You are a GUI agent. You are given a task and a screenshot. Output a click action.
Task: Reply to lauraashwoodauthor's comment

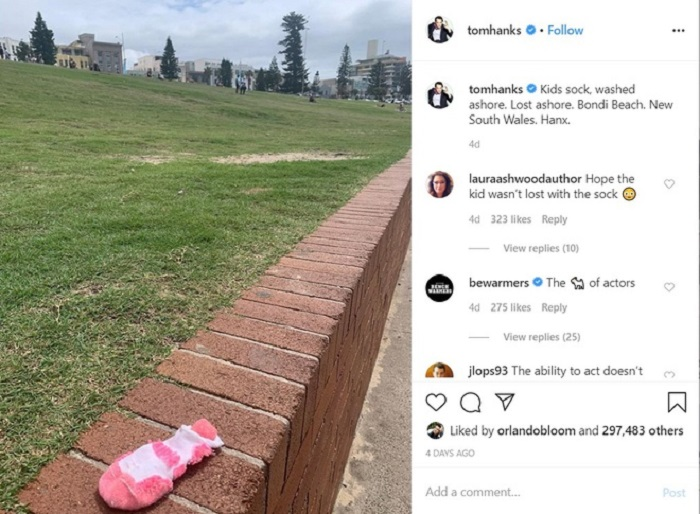pyautogui.click(x=554, y=219)
